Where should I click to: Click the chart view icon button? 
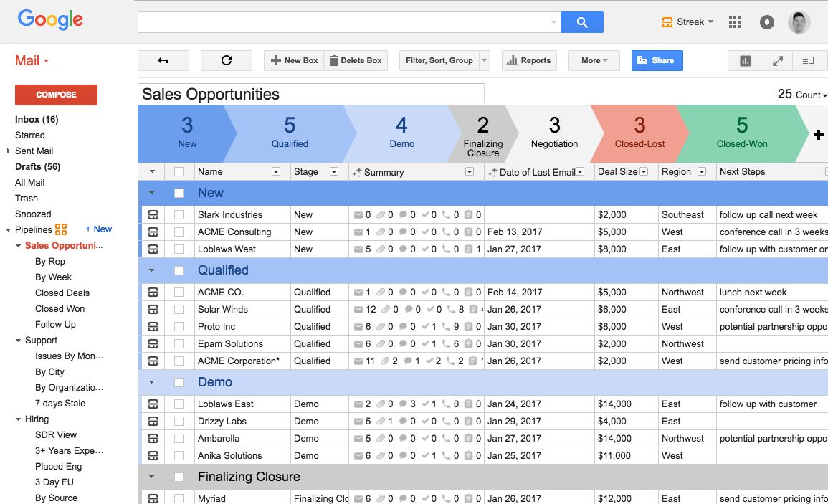coord(745,61)
